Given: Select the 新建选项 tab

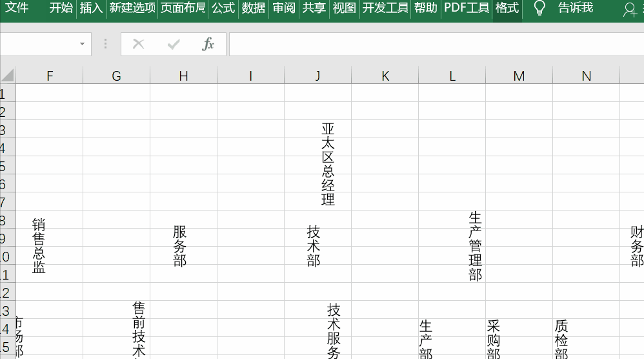Looking at the screenshot, I should click(133, 7).
